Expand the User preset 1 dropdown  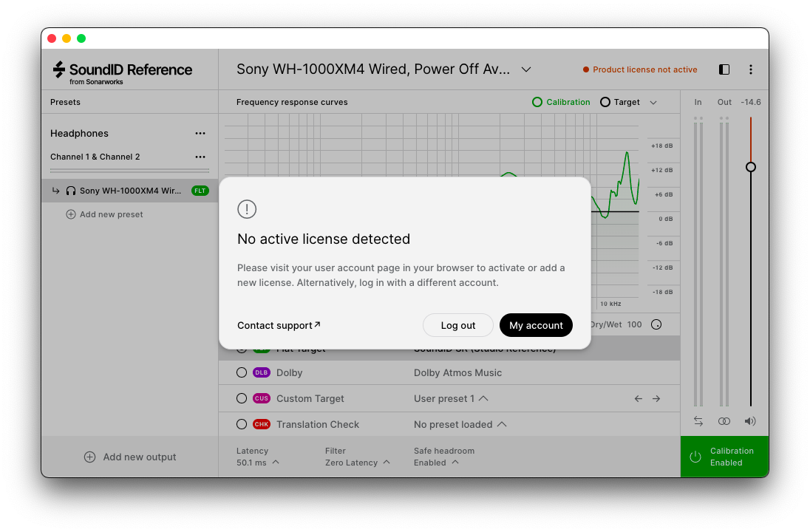(x=451, y=398)
